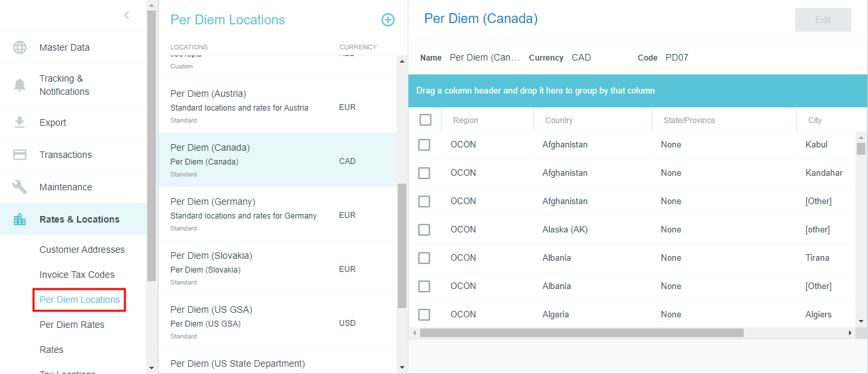Click the Export download arrow icon
Viewport: 868px width, 374px height.
coord(20,122)
